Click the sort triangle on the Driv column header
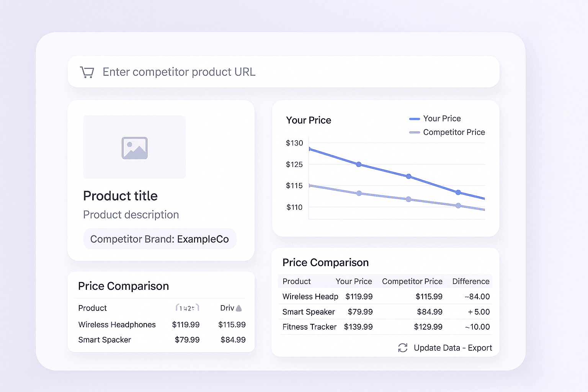The image size is (588, 392). tap(239, 308)
